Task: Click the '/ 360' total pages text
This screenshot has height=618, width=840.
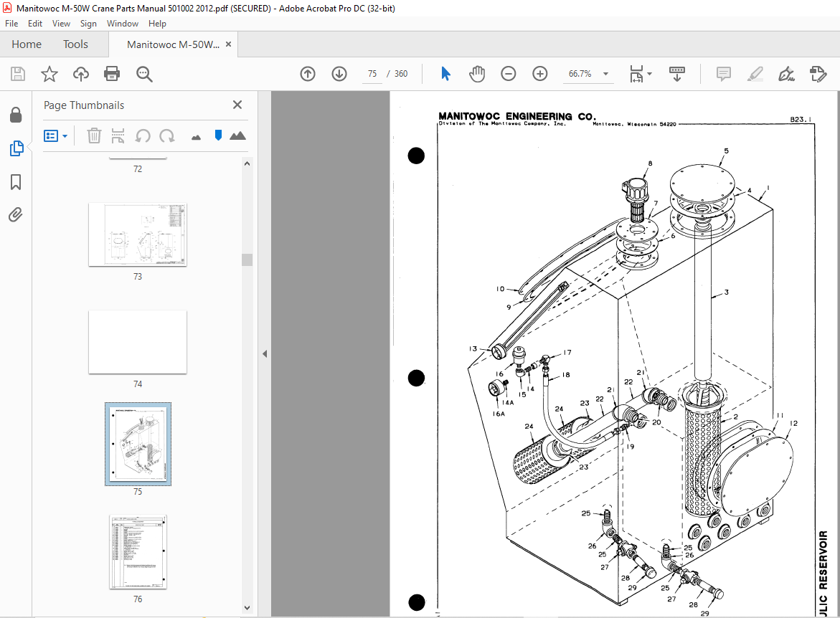Action: [x=397, y=74]
